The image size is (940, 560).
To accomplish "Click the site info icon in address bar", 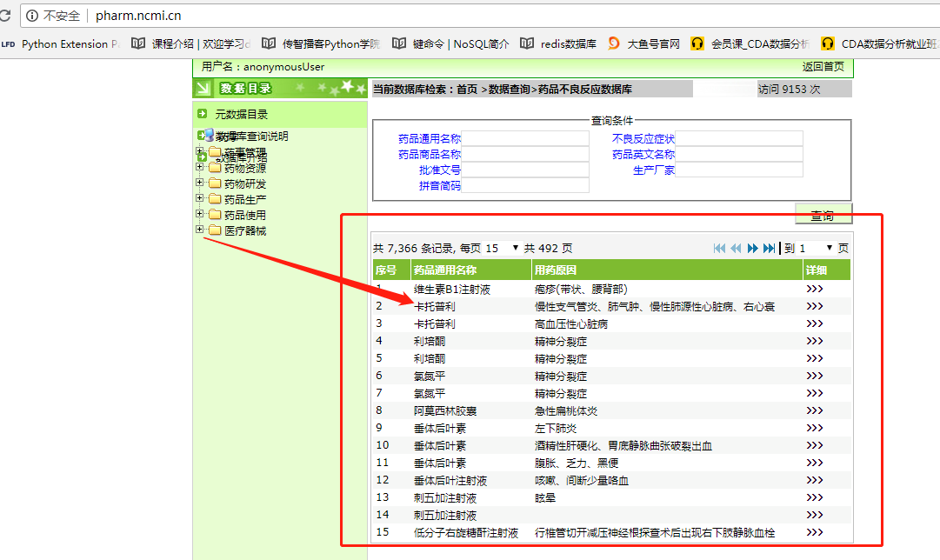I will pos(32,16).
